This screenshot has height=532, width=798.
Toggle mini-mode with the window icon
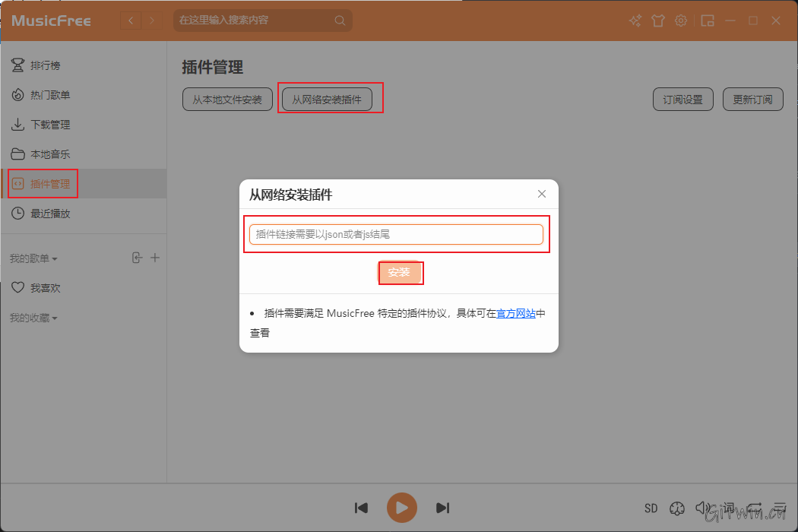tap(707, 21)
